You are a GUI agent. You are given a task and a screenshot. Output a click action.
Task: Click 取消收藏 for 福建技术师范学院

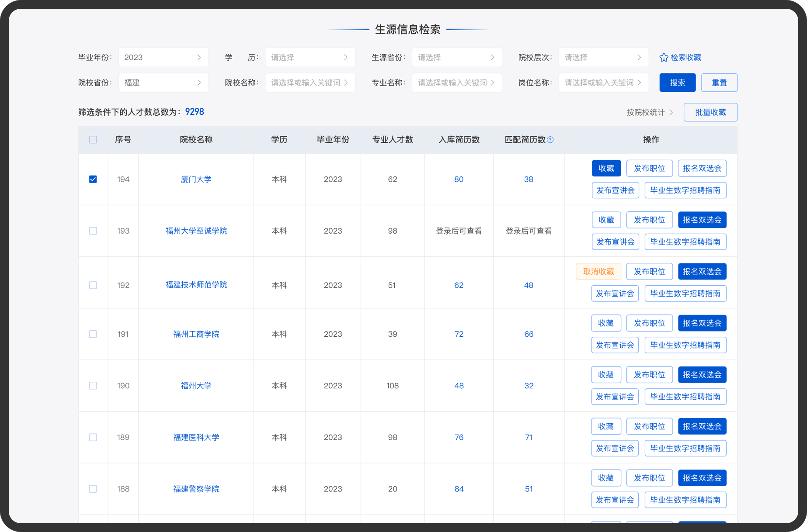pos(598,271)
